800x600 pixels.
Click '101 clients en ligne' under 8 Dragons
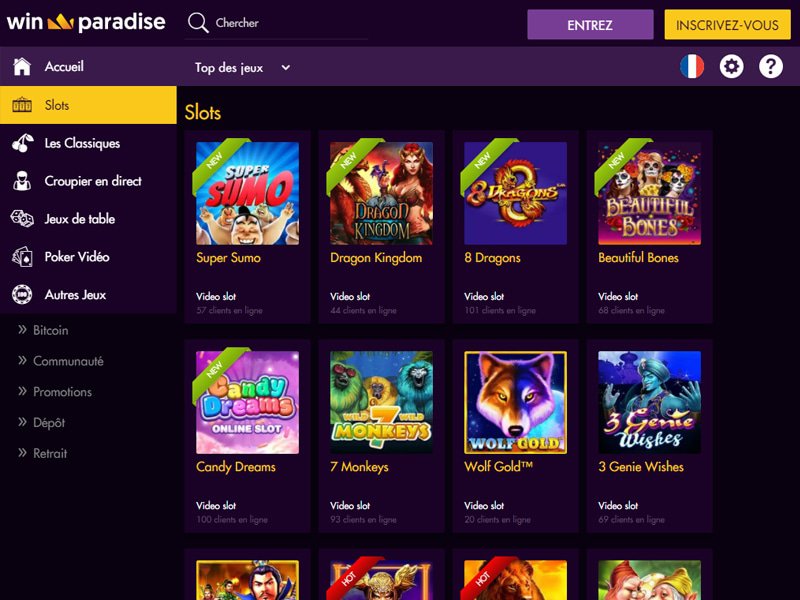[500, 310]
